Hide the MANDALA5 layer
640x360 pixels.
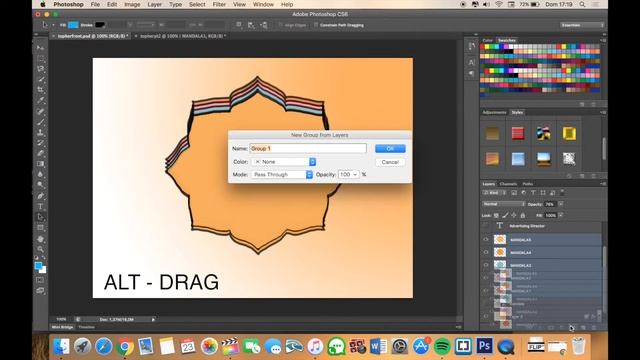click(x=486, y=240)
